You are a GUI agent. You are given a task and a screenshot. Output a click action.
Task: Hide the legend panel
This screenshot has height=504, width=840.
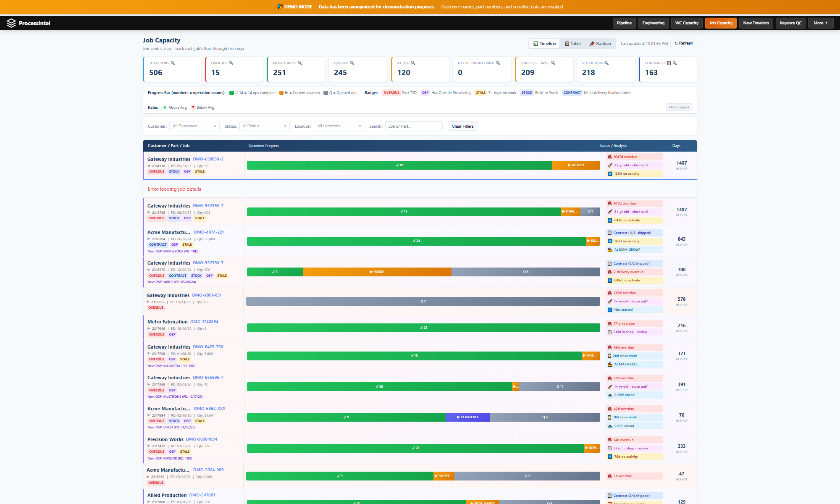679,107
